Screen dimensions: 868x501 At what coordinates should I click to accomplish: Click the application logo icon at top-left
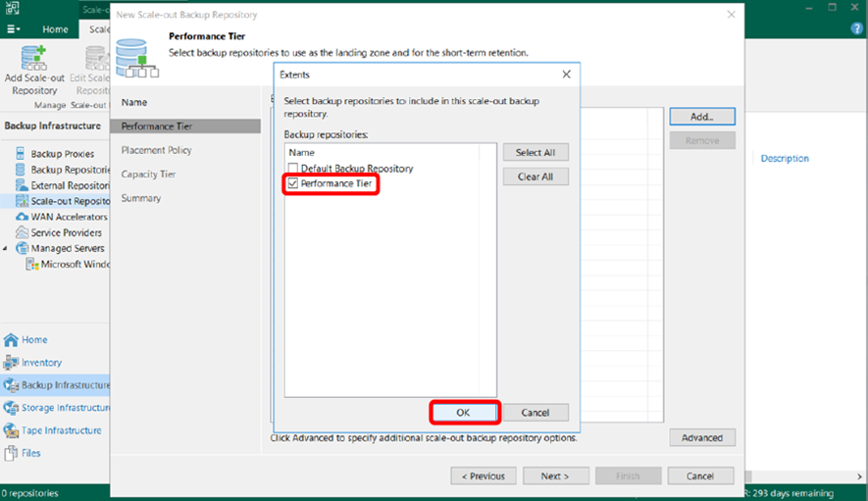click(12, 8)
